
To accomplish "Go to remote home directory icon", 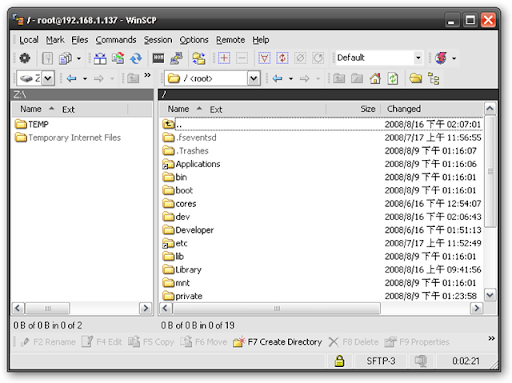I will click(x=375, y=79).
